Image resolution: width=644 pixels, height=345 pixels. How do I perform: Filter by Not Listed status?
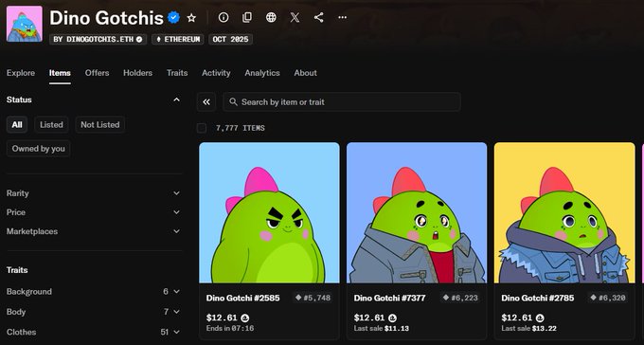99,124
